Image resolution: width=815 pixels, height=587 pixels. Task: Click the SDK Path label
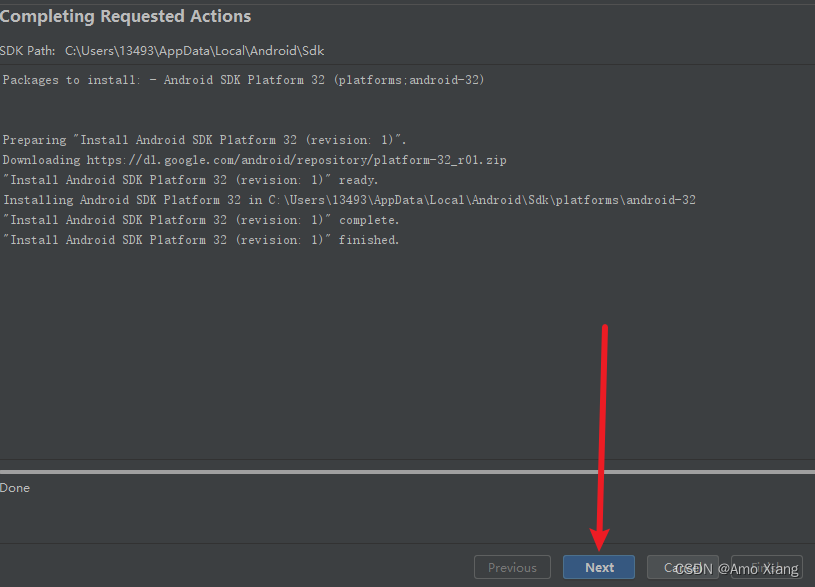click(x=28, y=50)
